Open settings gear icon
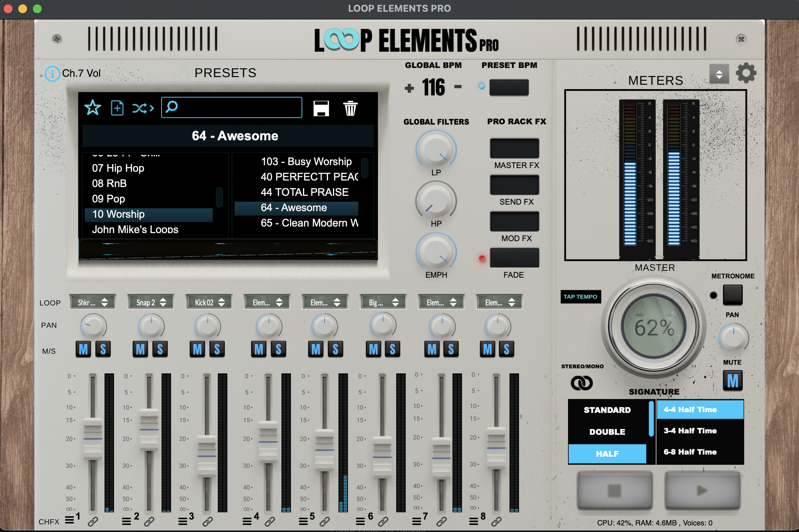The height and width of the screenshot is (532, 799). click(746, 73)
